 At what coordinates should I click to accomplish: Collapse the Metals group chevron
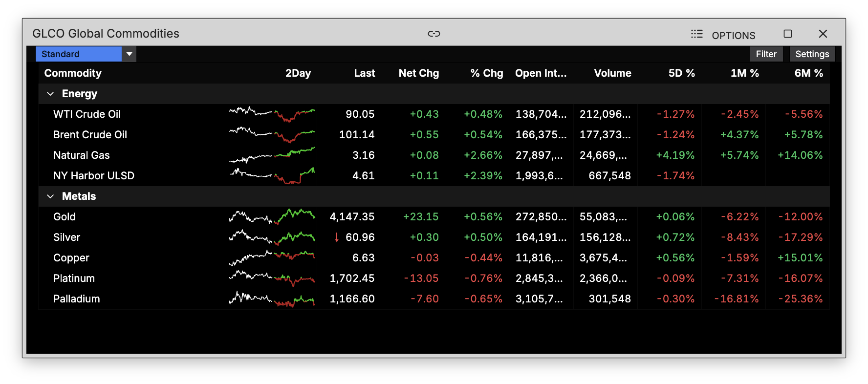pyautogui.click(x=50, y=196)
